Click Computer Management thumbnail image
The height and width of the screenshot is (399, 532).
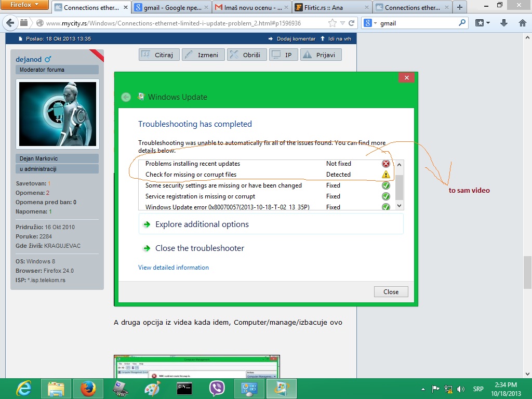coord(197,366)
